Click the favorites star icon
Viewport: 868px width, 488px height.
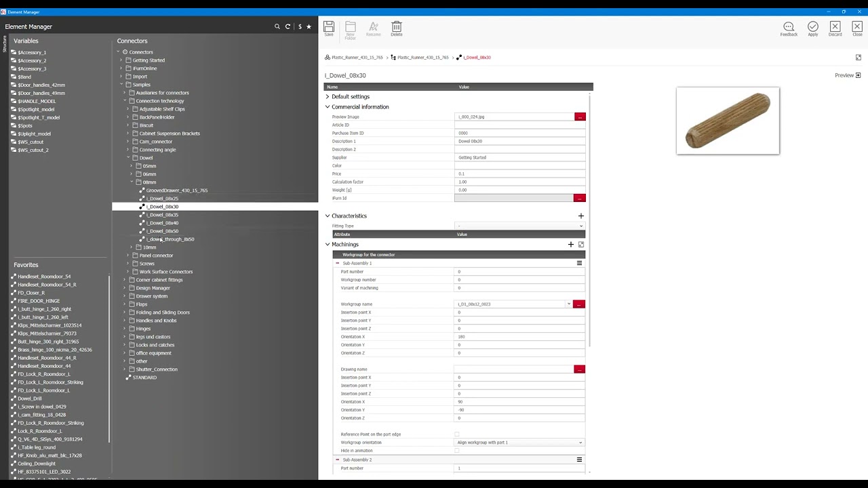click(x=309, y=26)
